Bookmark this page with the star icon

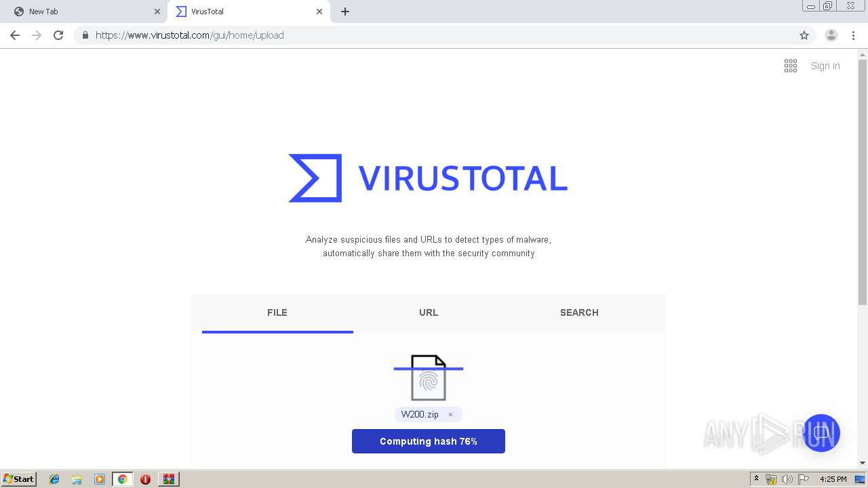(x=804, y=35)
